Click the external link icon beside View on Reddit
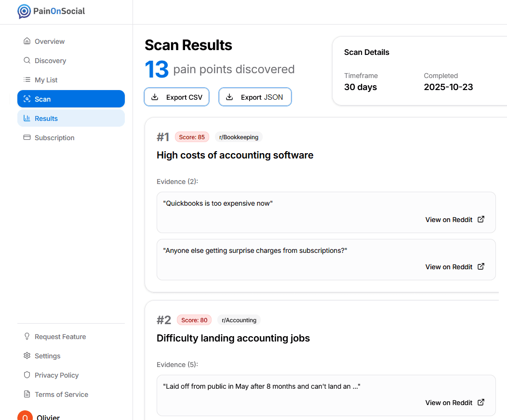Screen dimensions: 507x420 pyautogui.click(x=480, y=219)
